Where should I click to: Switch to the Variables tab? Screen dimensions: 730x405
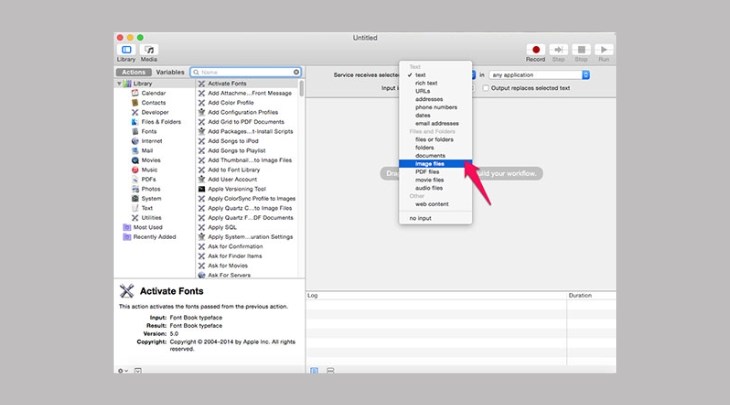point(170,72)
